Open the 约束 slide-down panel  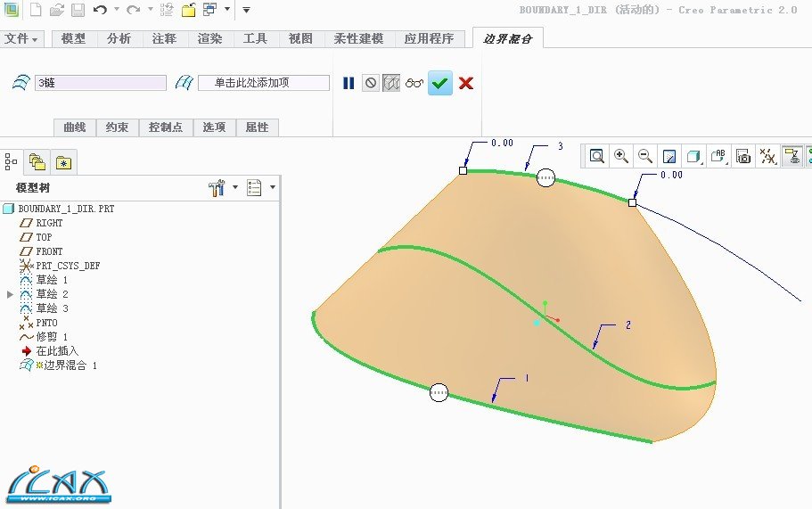pos(117,127)
